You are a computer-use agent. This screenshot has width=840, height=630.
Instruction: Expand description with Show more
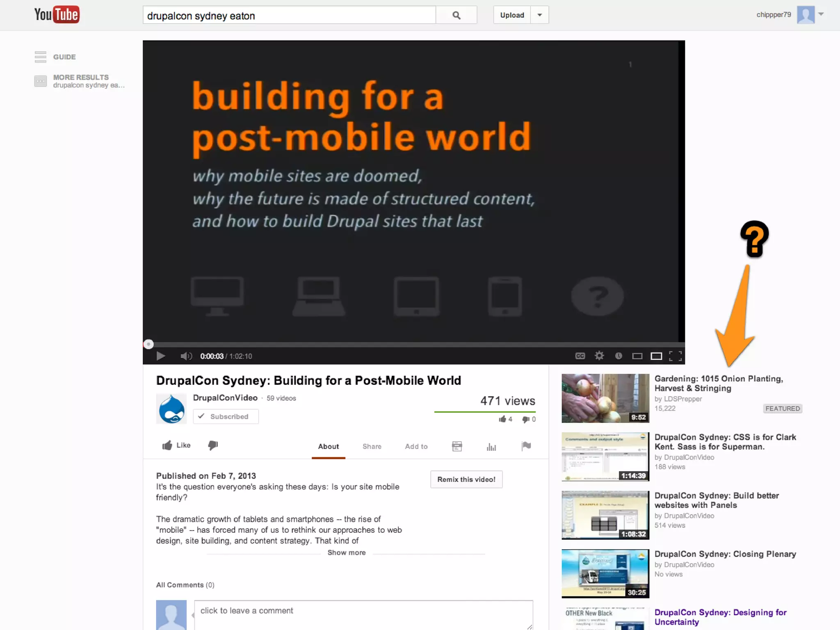(x=347, y=552)
